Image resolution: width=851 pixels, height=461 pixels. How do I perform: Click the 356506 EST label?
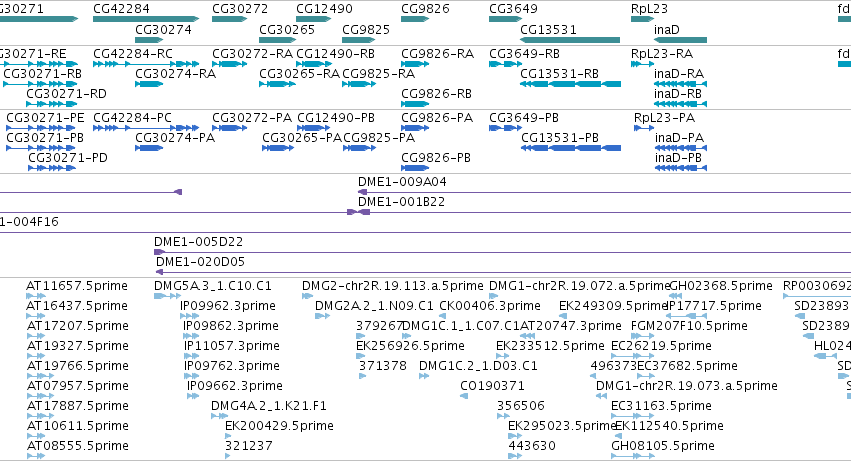(x=520, y=406)
